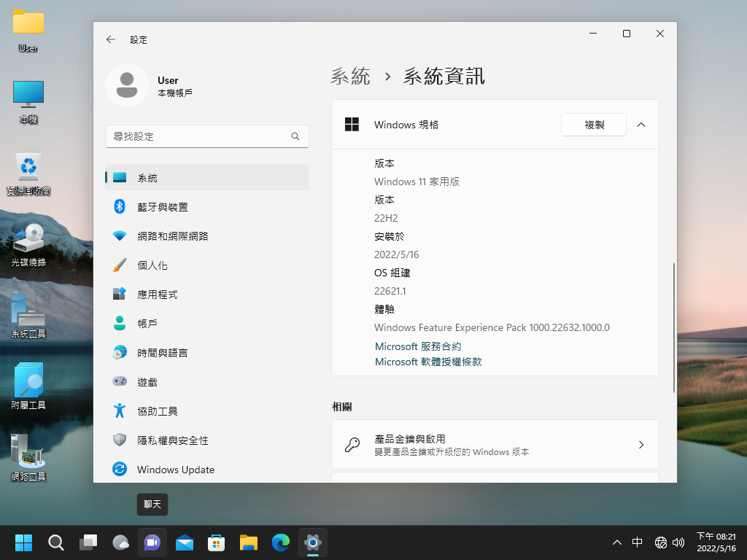Click the Windows 11 家用版 edition text
The height and width of the screenshot is (560, 747).
coord(417,182)
